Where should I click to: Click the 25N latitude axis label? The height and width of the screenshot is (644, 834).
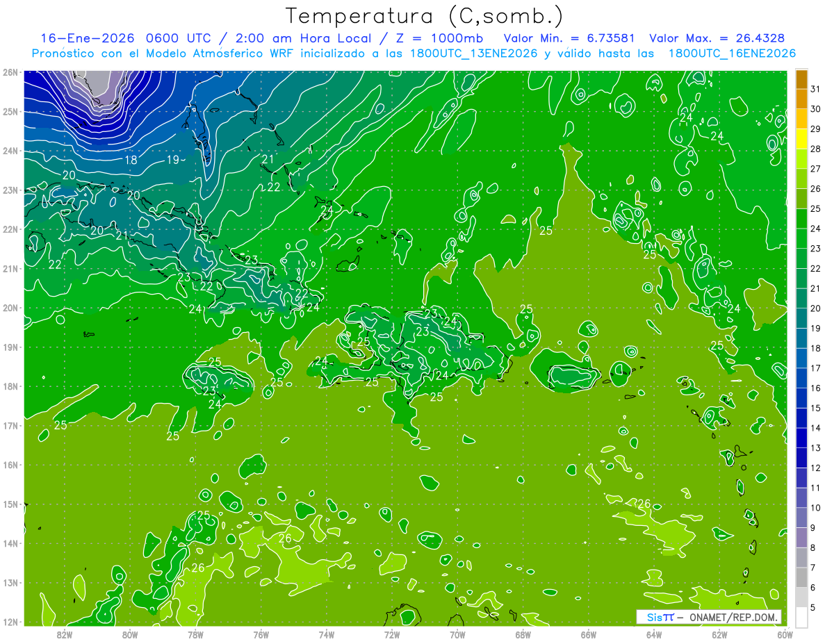point(10,112)
